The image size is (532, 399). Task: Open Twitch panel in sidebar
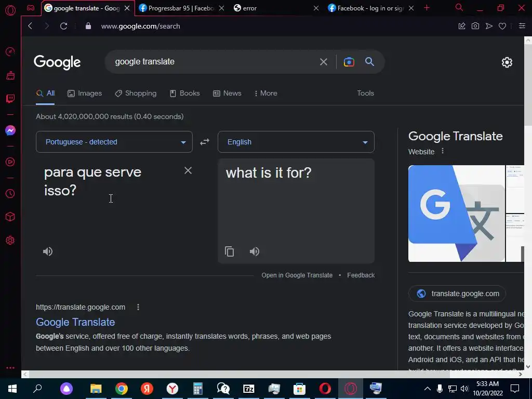10,99
